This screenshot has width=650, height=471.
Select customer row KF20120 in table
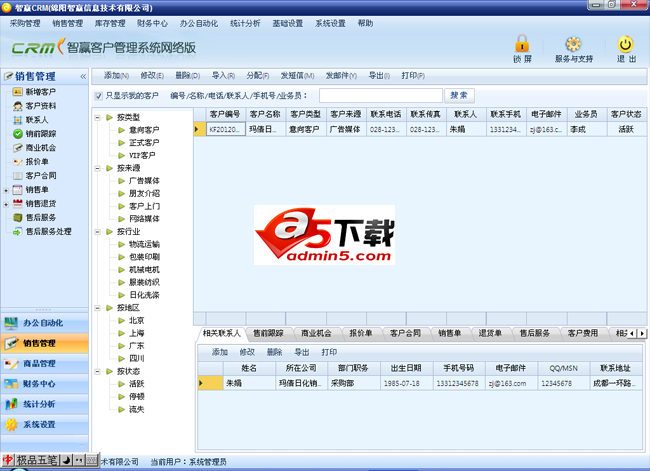coord(420,129)
